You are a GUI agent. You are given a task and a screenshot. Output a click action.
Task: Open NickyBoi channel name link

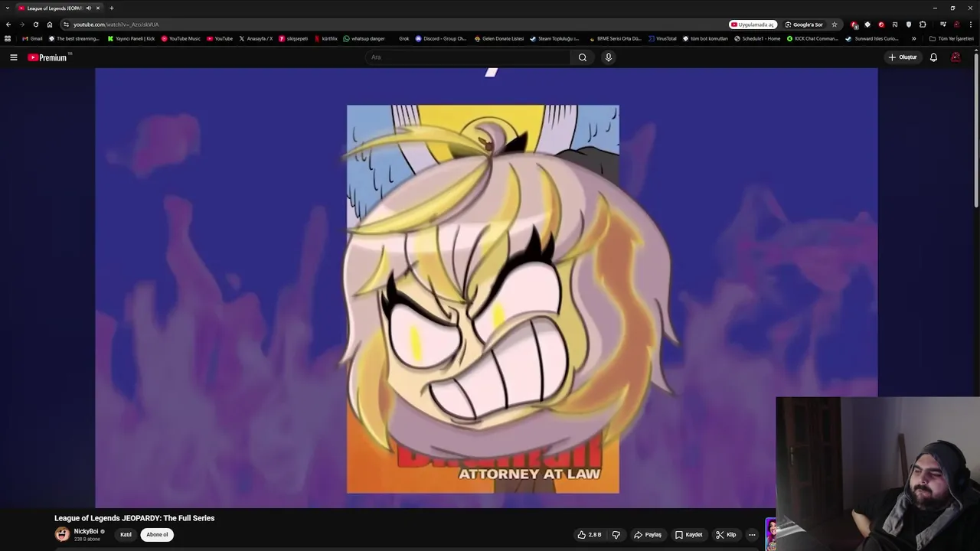[86, 531]
